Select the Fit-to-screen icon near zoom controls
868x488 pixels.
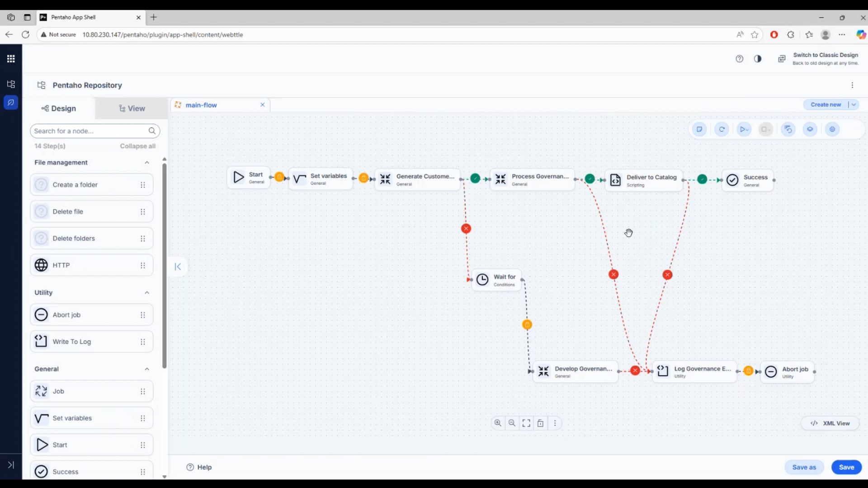(526, 423)
